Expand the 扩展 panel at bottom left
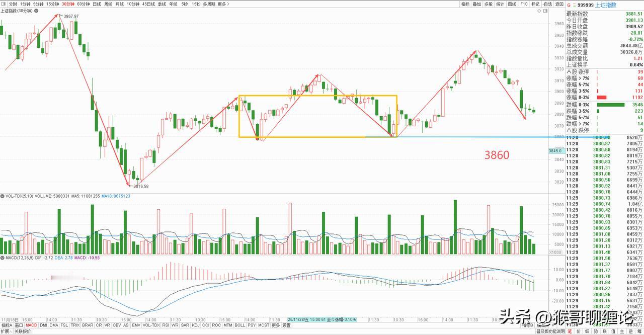 [6, 331]
